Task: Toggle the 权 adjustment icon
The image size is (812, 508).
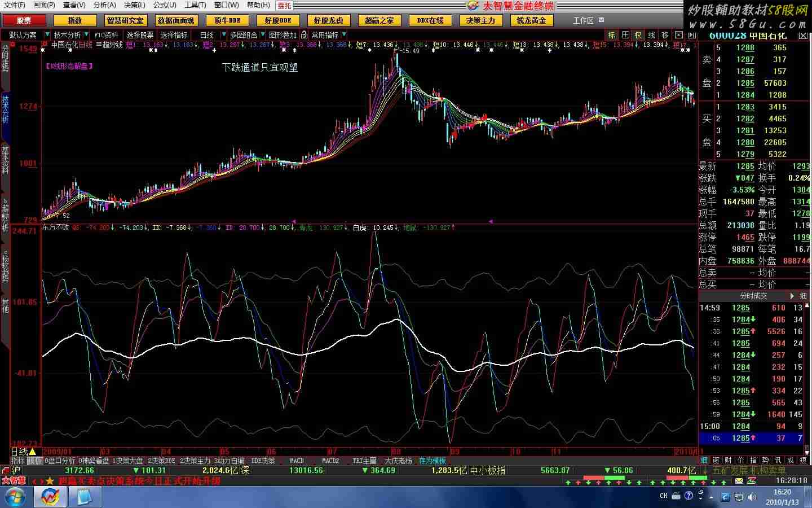Action: pyautogui.click(x=638, y=35)
